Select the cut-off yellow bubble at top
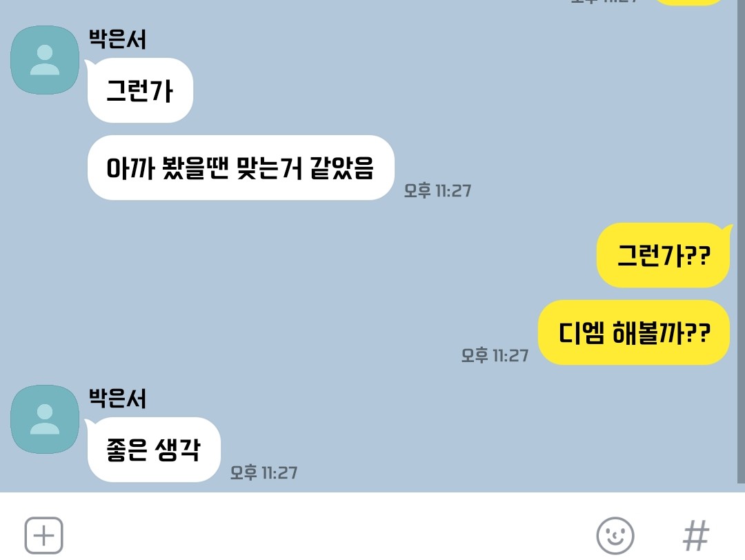 689,2
